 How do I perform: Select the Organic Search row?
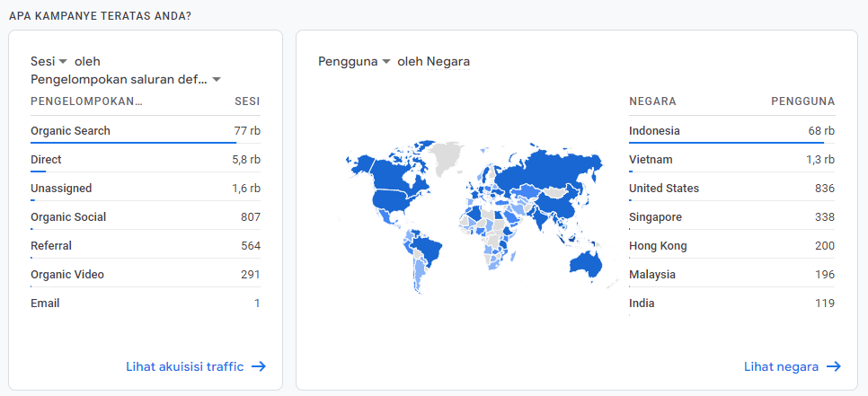146,131
